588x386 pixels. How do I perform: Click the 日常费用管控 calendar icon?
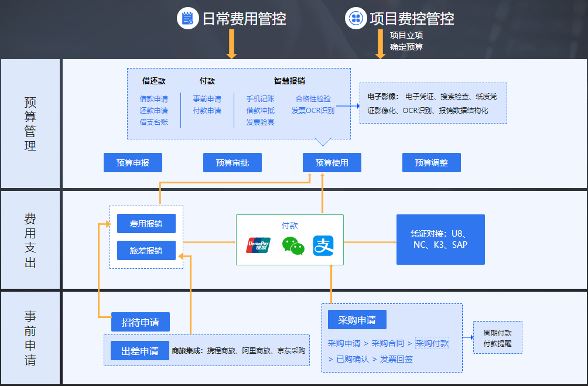click(187, 18)
